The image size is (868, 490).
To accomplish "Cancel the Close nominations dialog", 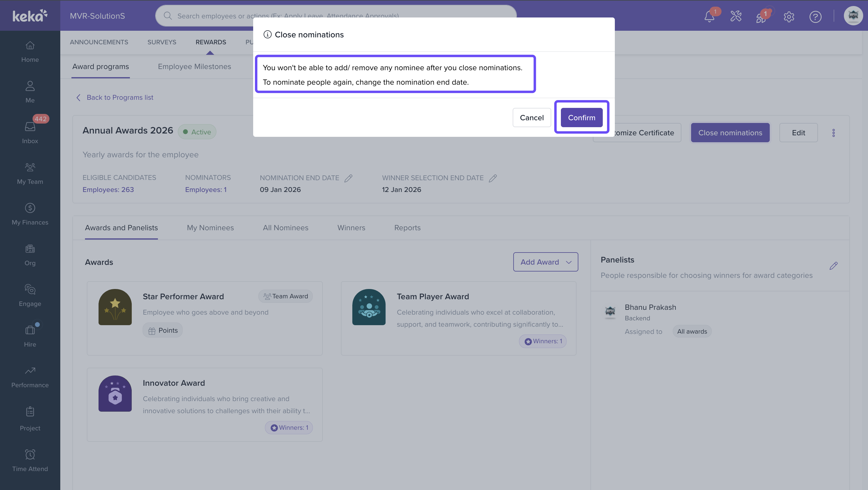I will click(531, 118).
